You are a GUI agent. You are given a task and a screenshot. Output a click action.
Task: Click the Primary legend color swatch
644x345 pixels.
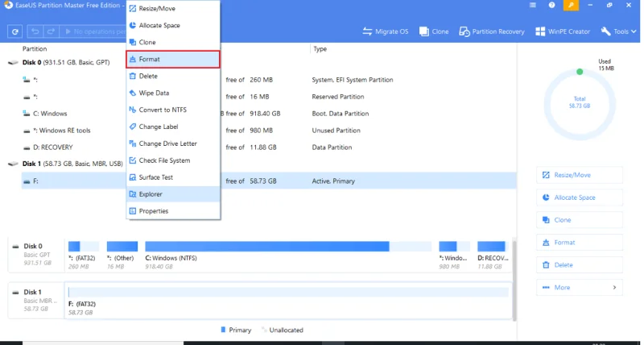coord(224,330)
